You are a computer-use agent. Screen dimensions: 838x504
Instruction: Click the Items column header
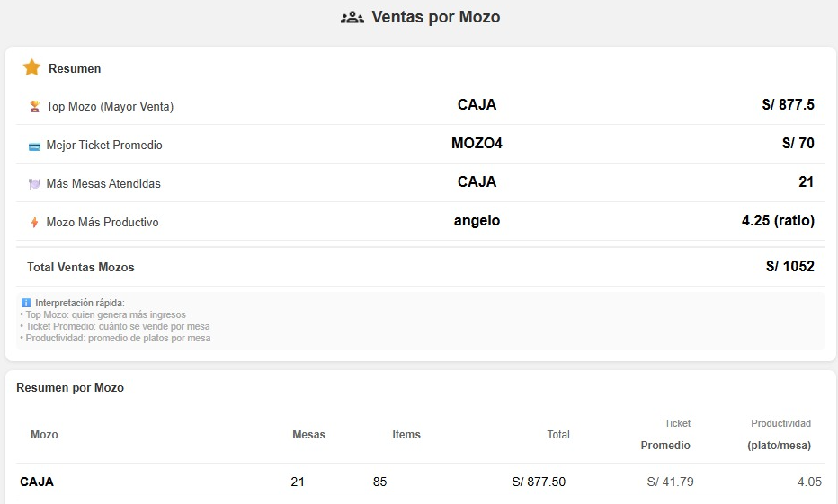[406, 435]
